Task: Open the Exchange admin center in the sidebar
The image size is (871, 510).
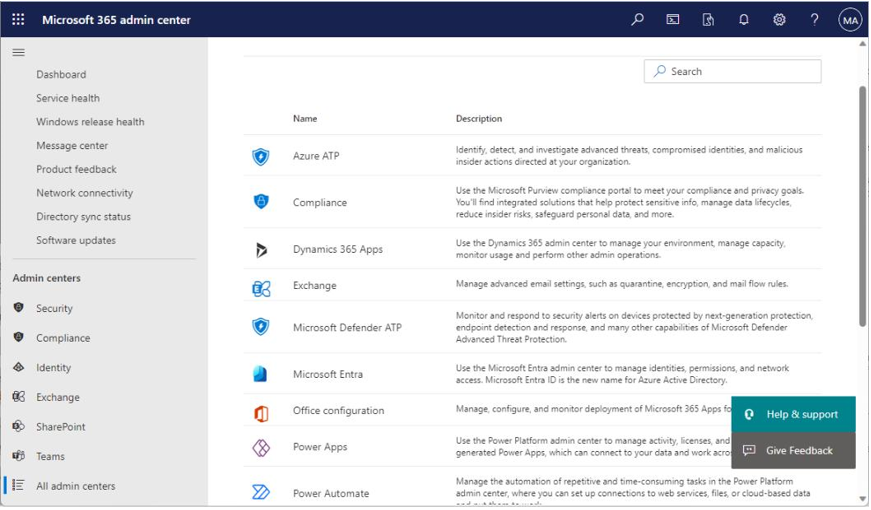Action: coord(58,397)
